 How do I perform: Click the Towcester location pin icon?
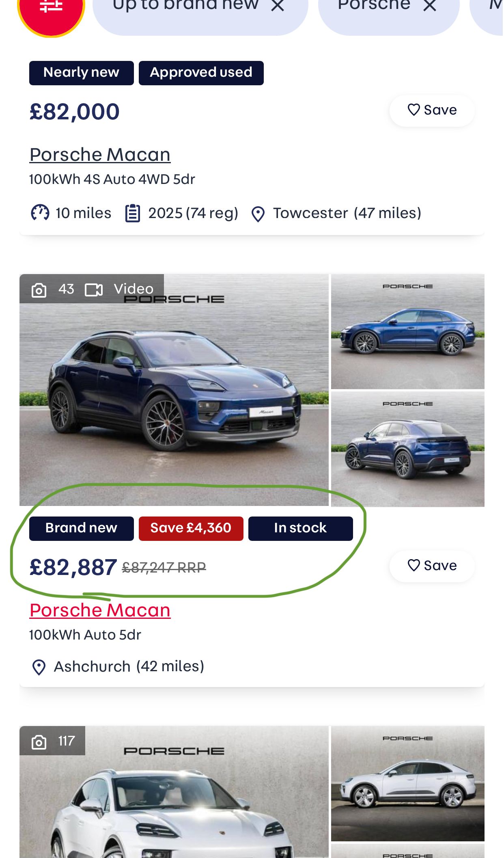tap(258, 214)
